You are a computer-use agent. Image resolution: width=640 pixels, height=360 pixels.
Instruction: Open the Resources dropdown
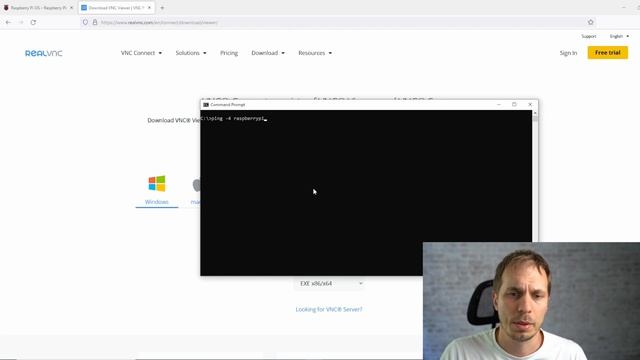tap(315, 53)
